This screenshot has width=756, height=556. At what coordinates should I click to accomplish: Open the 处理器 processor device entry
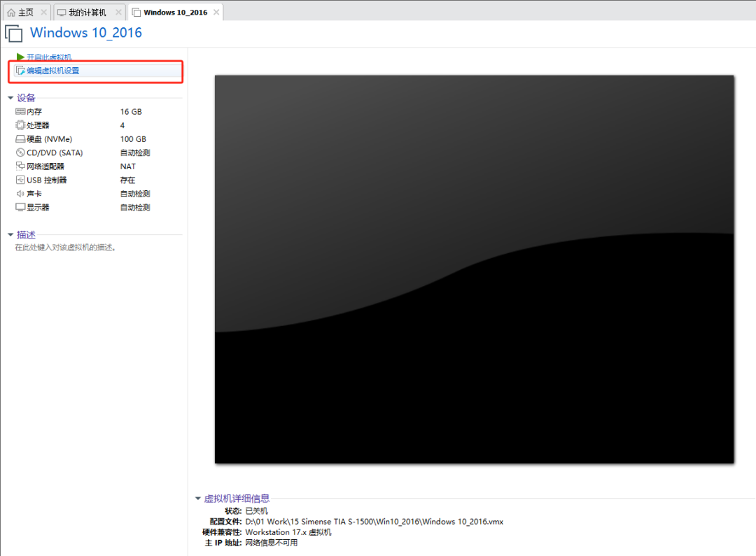38,125
